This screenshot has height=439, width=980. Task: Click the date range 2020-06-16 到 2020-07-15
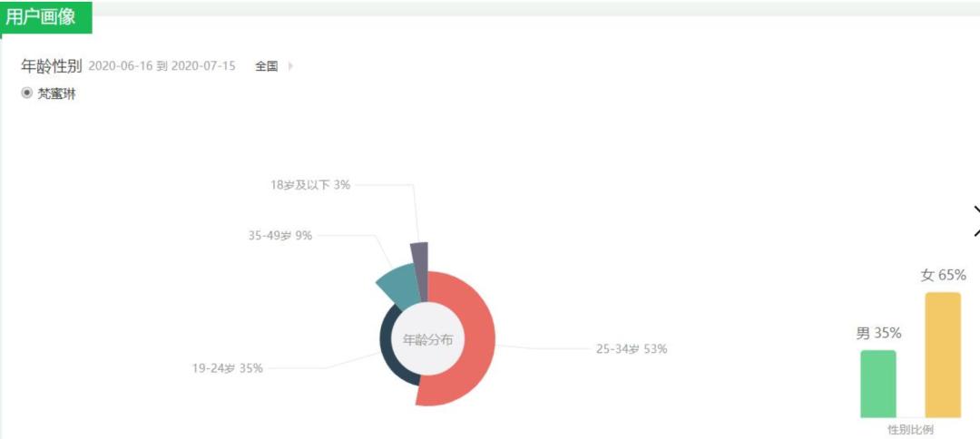(162, 66)
